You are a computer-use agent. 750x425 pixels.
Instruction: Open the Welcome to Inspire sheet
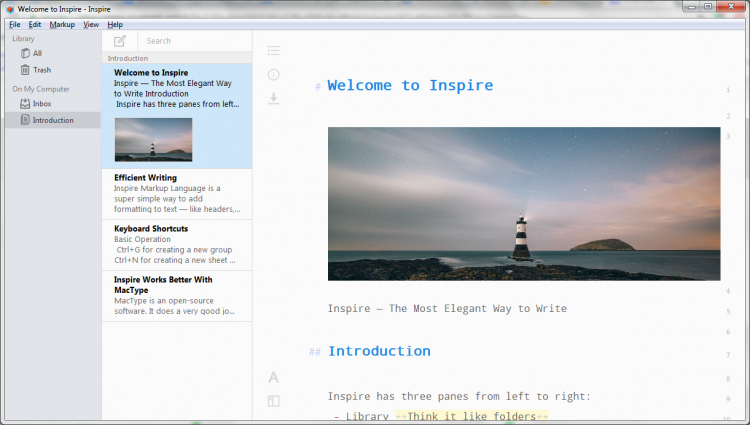coord(177,116)
